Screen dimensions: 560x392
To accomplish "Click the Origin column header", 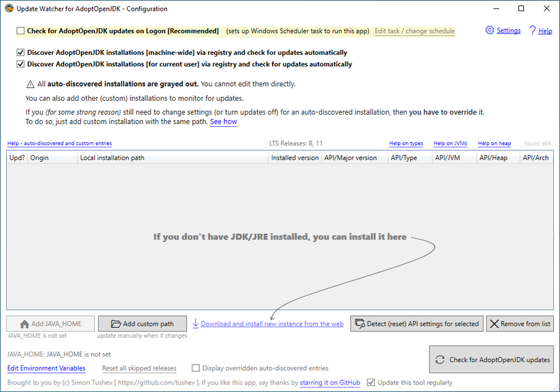I will coord(53,158).
